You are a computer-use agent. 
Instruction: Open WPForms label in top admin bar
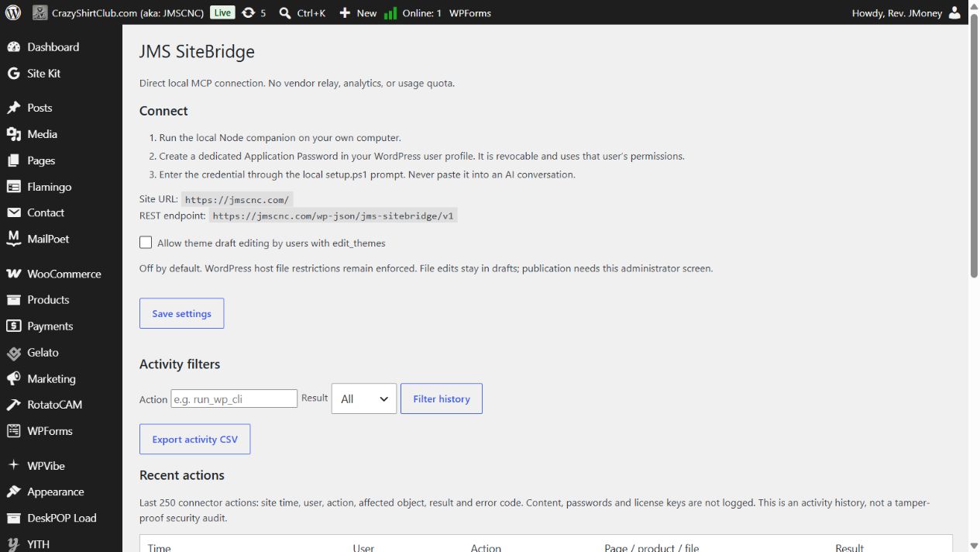470,12
